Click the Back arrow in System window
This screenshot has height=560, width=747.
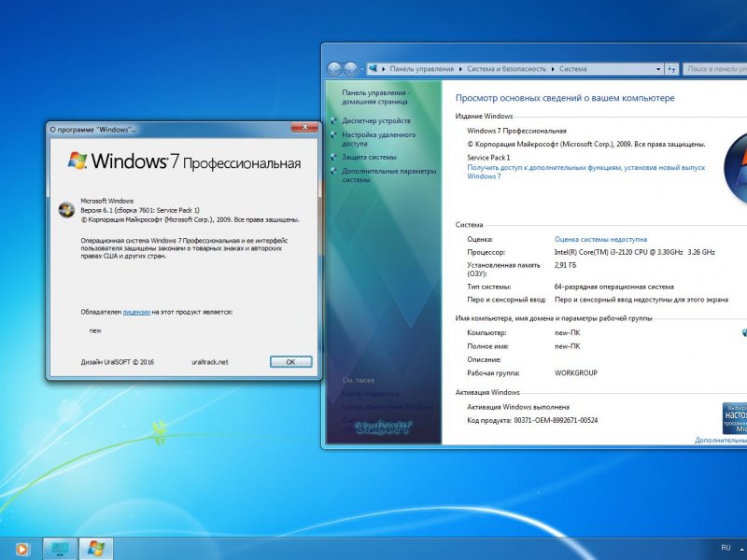pos(334,69)
